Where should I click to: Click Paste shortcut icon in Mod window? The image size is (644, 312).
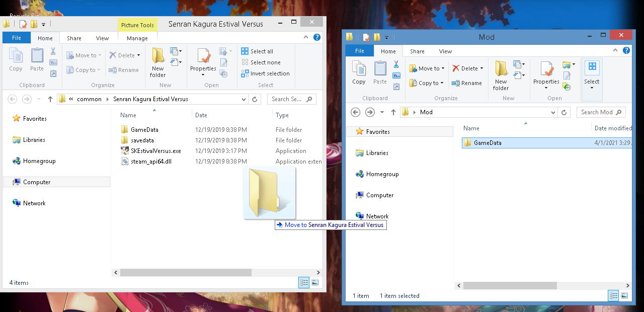tap(396, 87)
